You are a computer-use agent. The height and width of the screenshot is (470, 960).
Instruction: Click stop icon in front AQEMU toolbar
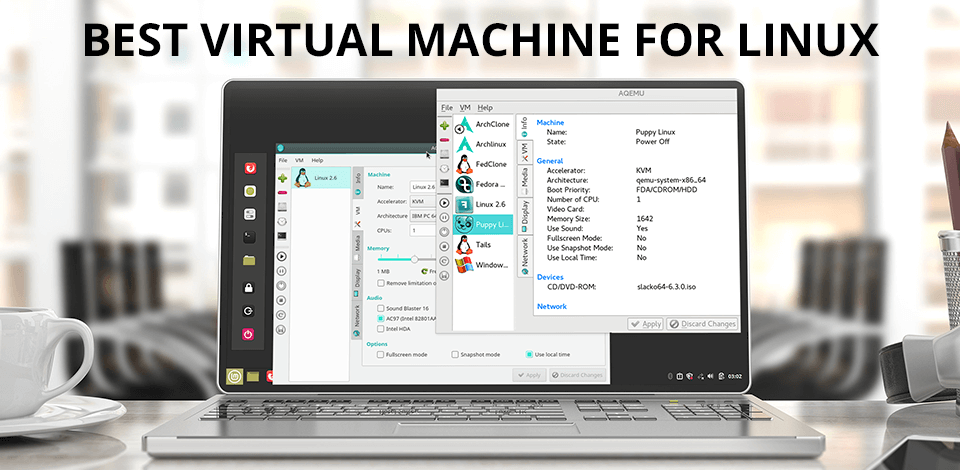click(x=444, y=247)
